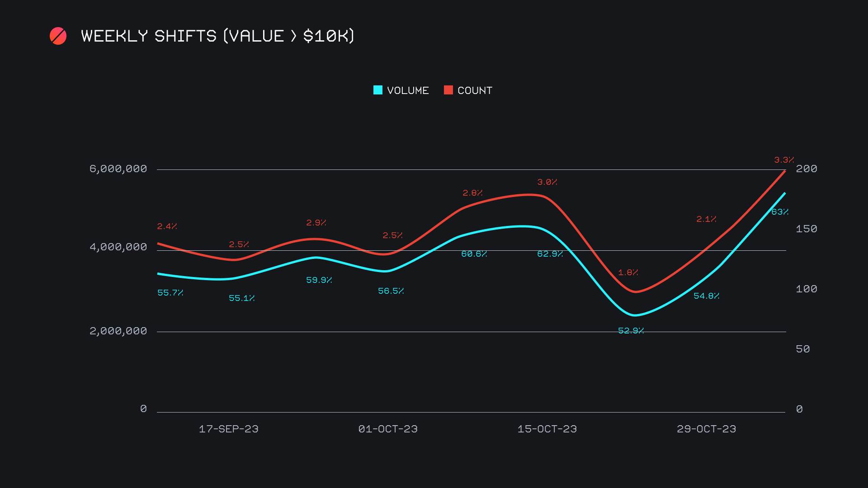Click the 63% volume data label
This screenshot has width=868, height=488.
point(780,212)
